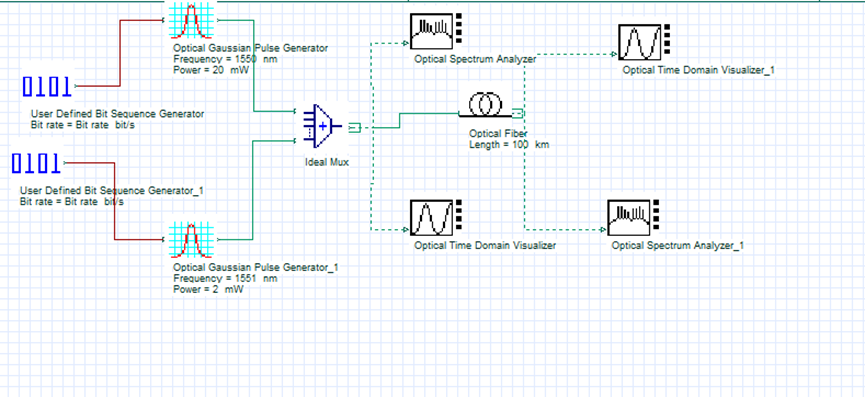Select the Optical Gaussian Pulse Generator_1 icon
The width and height of the screenshot is (865, 397).
coord(191,240)
